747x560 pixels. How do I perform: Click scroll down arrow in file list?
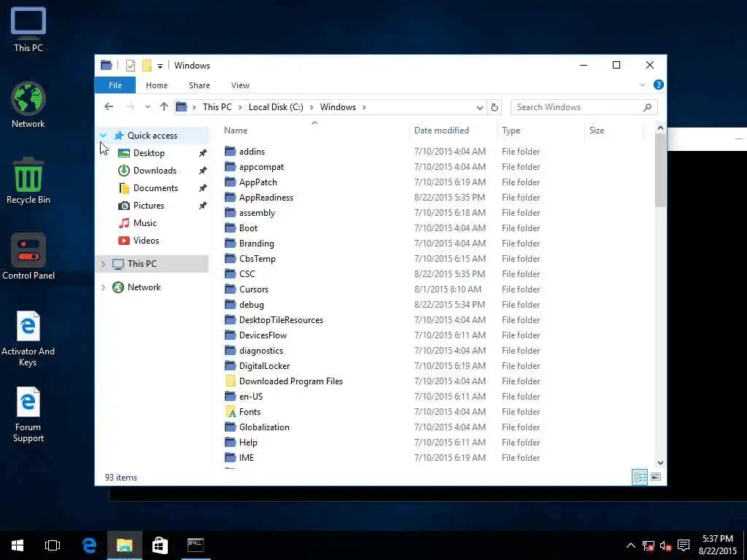coord(660,463)
